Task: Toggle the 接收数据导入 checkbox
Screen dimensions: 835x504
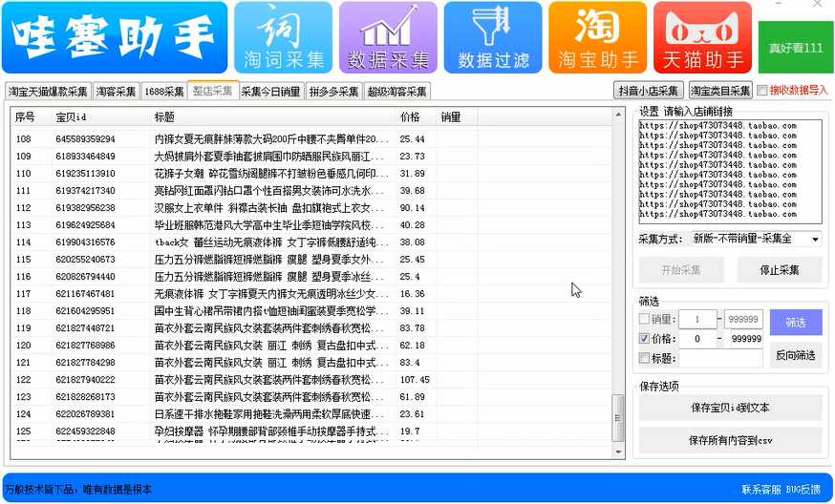Action: coord(762,91)
